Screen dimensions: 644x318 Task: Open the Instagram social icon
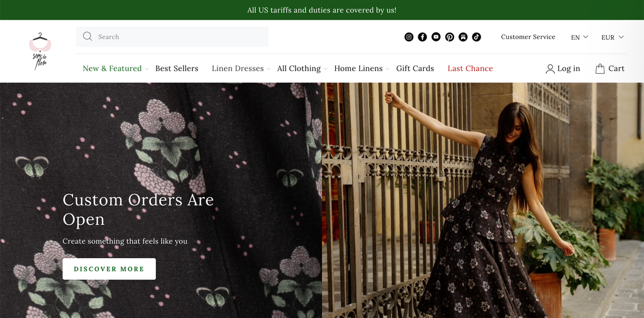409,37
